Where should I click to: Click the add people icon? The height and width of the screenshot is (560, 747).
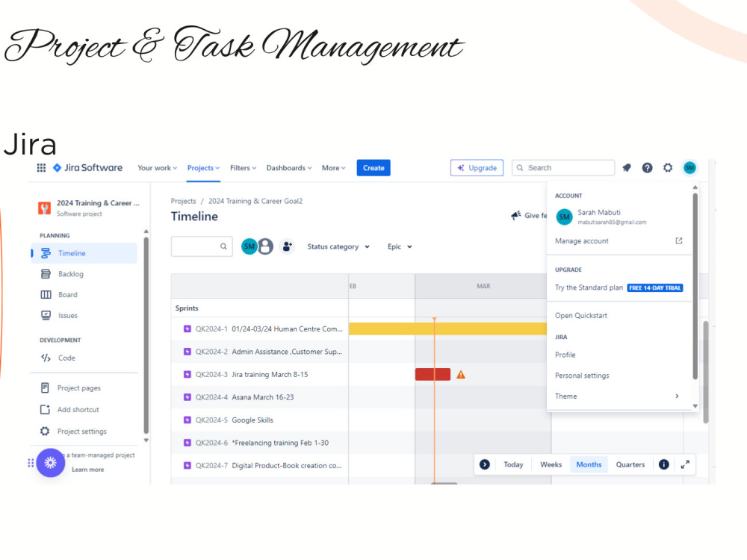[287, 246]
